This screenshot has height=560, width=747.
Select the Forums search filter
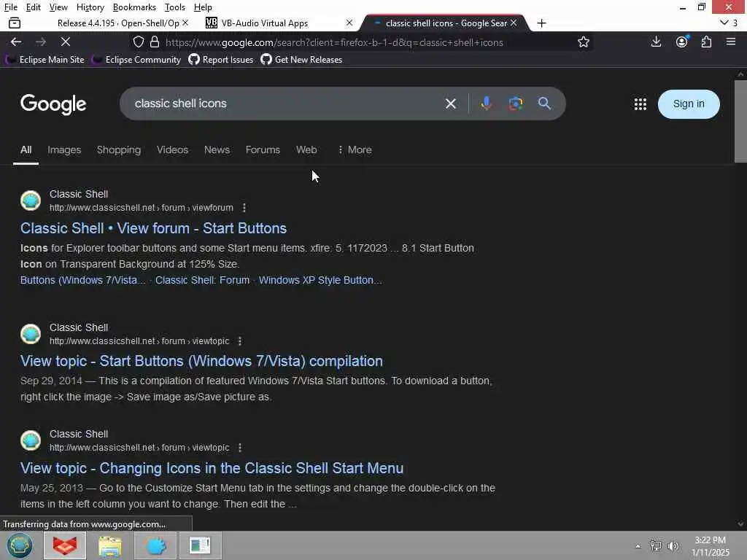pos(263,149)
